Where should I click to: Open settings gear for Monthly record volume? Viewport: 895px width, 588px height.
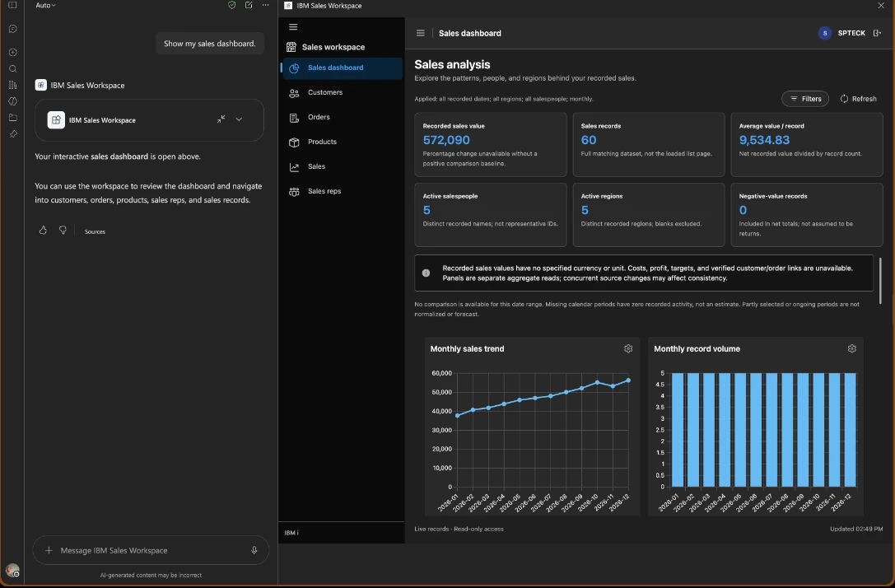[x=852, y=349]
